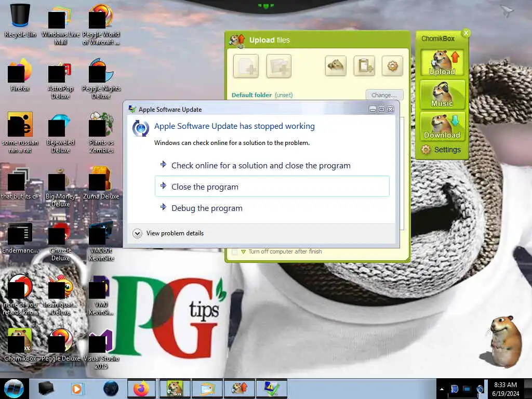
Task: Choose Debug the program option
Action: point(272,208)
